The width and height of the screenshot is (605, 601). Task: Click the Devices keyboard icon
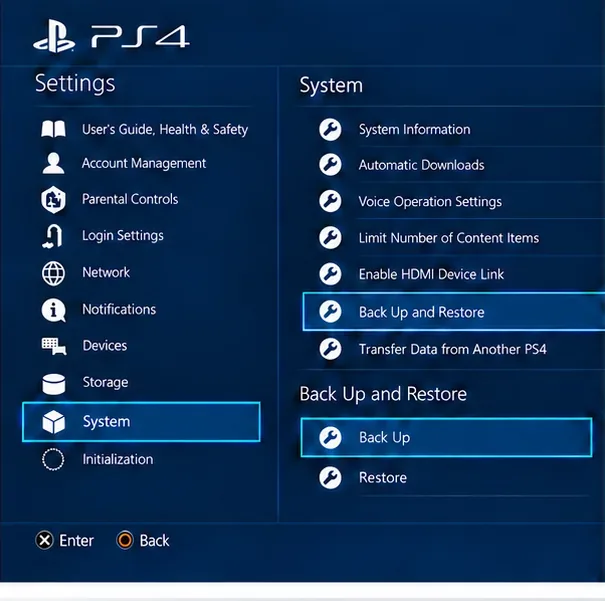coord(54,346)
